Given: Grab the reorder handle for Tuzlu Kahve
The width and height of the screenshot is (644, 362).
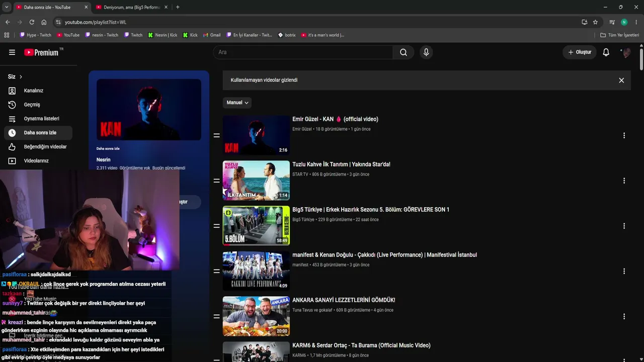Looking at the screenshot, I should pos(217,180).
